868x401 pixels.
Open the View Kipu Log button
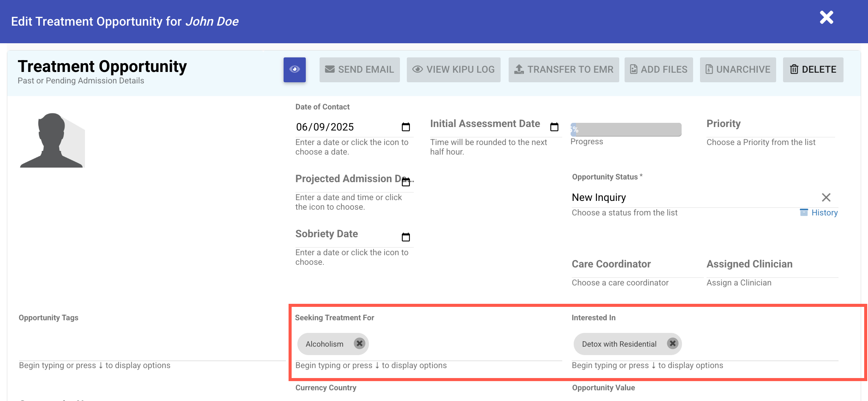tap(454, 70)
